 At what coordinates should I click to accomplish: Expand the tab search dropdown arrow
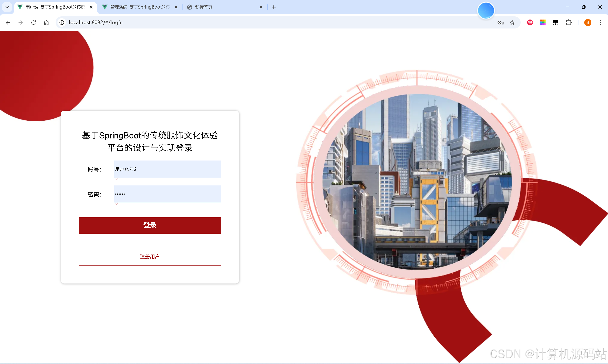(7, 7)
